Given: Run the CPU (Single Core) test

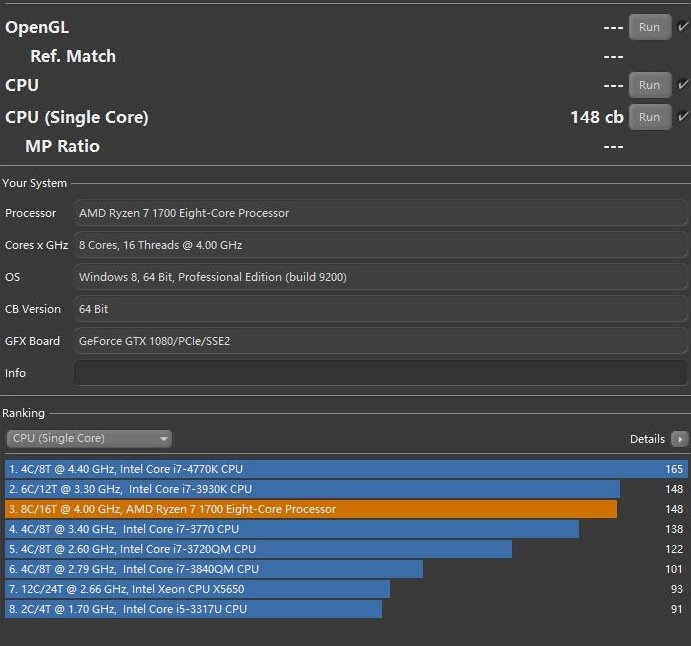Looking at the screenshot, I should coord(650,117).
